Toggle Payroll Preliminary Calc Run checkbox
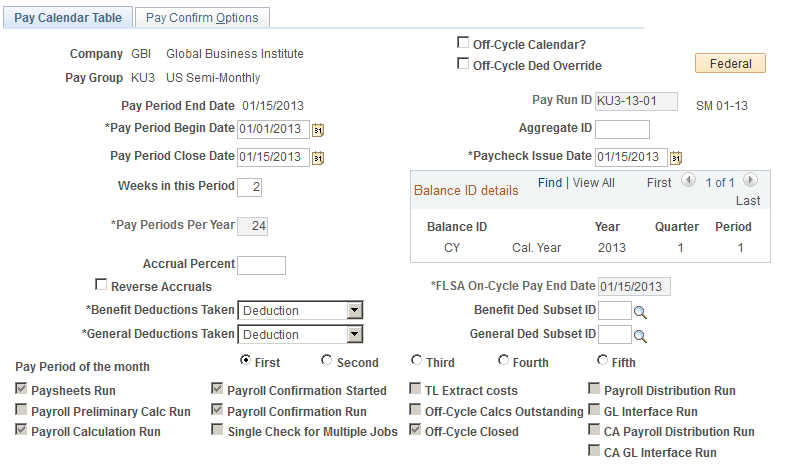The image size is (791, 467). pos(21,409)
